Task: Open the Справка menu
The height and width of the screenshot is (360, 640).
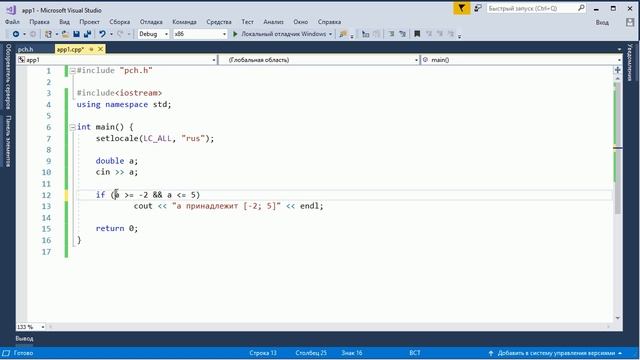Action: [x=329, y=22]
